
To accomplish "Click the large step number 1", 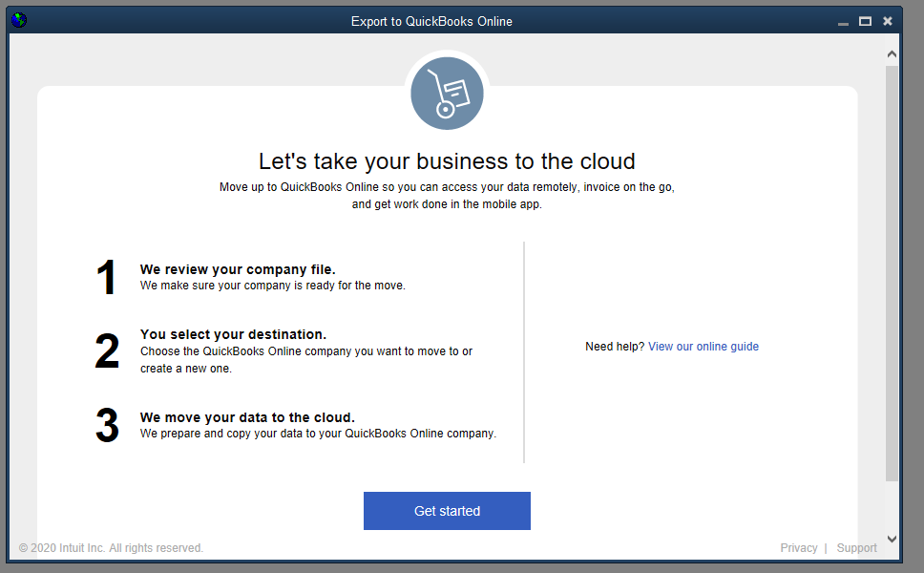I will tap(106, 278).
